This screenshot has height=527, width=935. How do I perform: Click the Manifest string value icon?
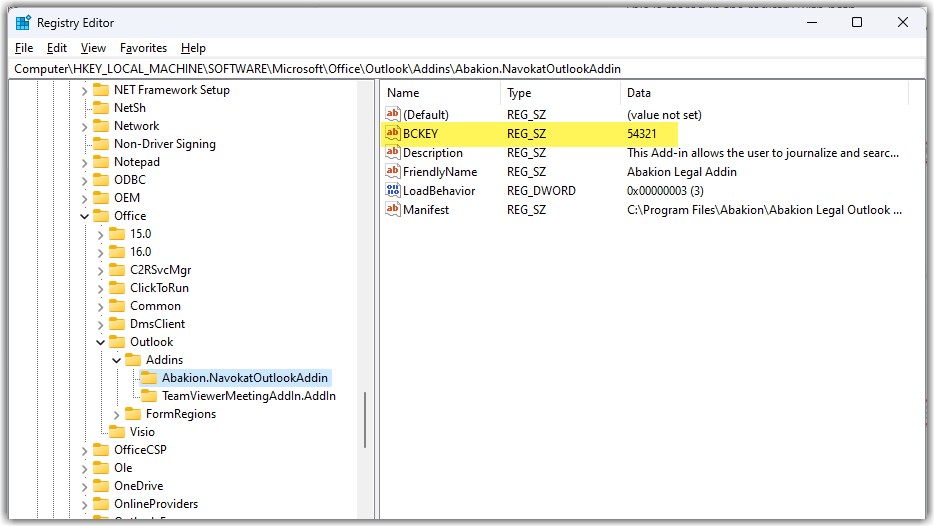pos(393,210)
